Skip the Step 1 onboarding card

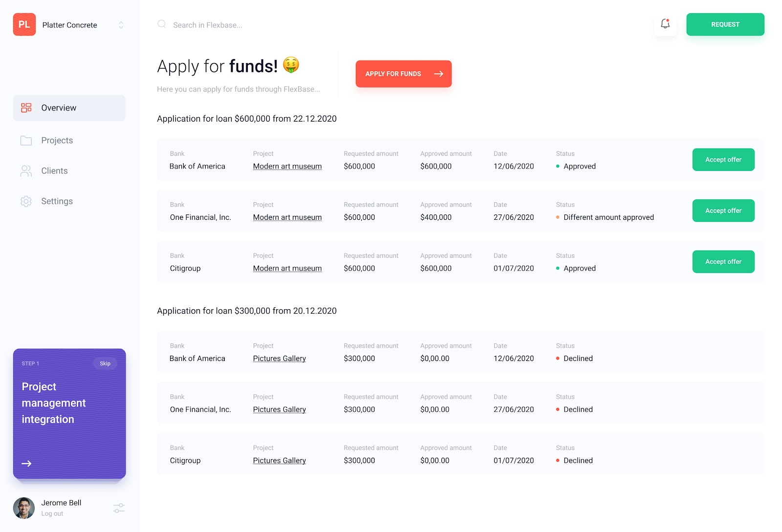click(105, 363)
